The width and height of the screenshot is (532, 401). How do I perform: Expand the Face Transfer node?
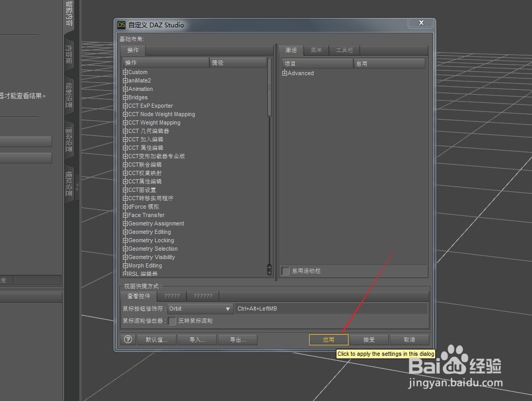click(x=125, y=215)
